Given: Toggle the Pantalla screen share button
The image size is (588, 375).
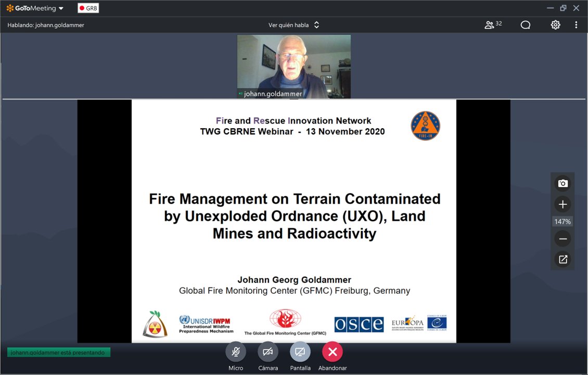Looking at the screenshot, I should click(x=300, y=352).
